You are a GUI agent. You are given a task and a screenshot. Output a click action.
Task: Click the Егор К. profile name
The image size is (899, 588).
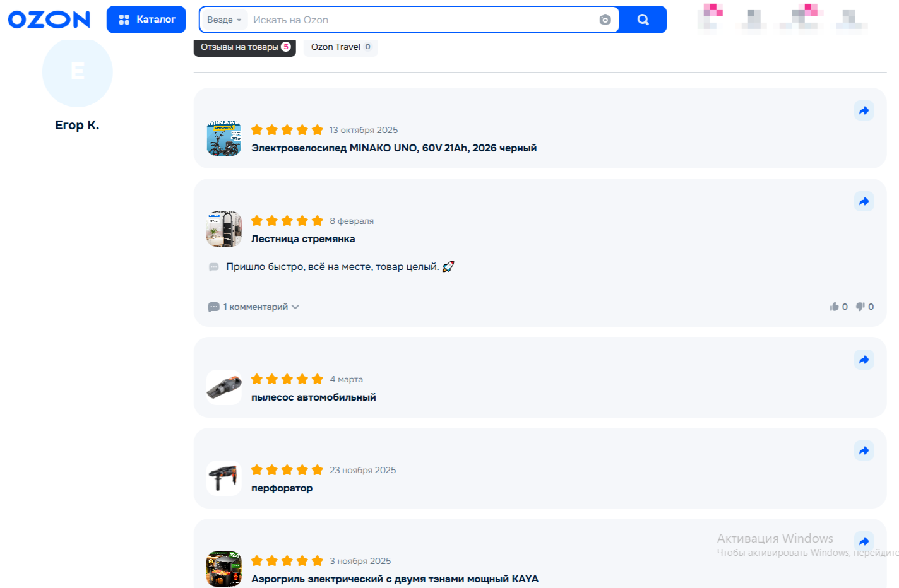(77, 125)
